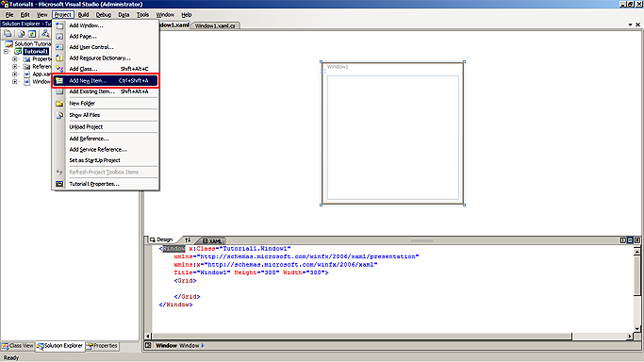The height and width of the screenshot is (362, 644).
Task: Choose Add Reference... from menu
Action: [106, 139]
